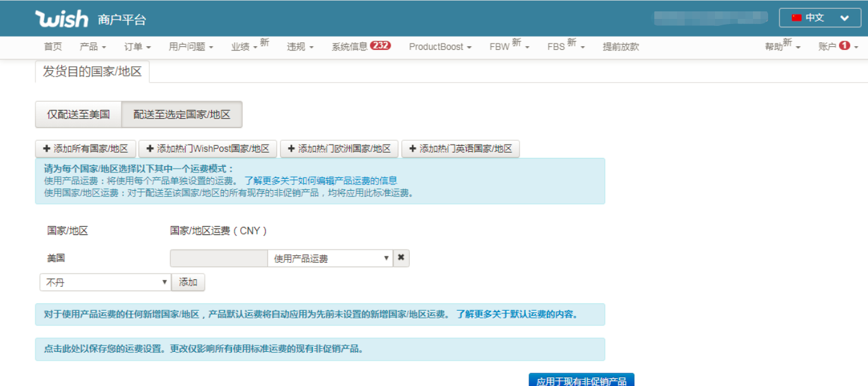Screen dimensions: 868x386
Task: Expand the ProductBoost menu
Action: coord(440,47)
